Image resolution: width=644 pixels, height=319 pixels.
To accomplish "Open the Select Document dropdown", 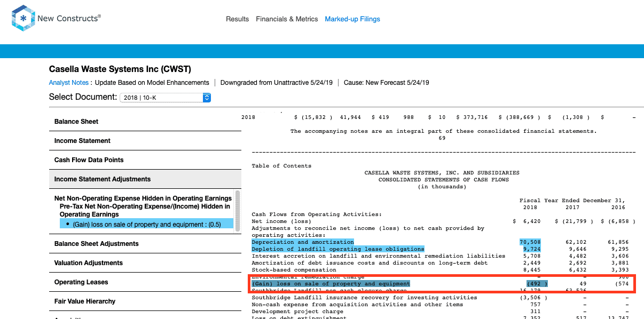I will [165, 98].
